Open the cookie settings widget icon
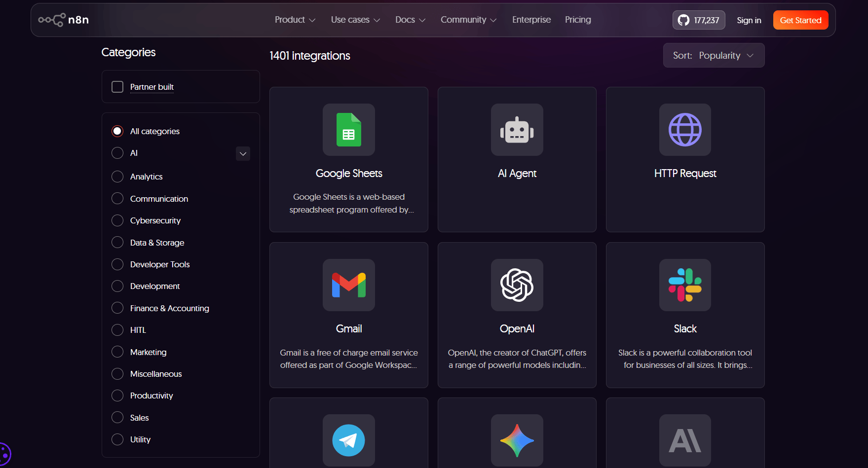The height and width of the screenshot is (468, 868). click(x=4, y=454)
